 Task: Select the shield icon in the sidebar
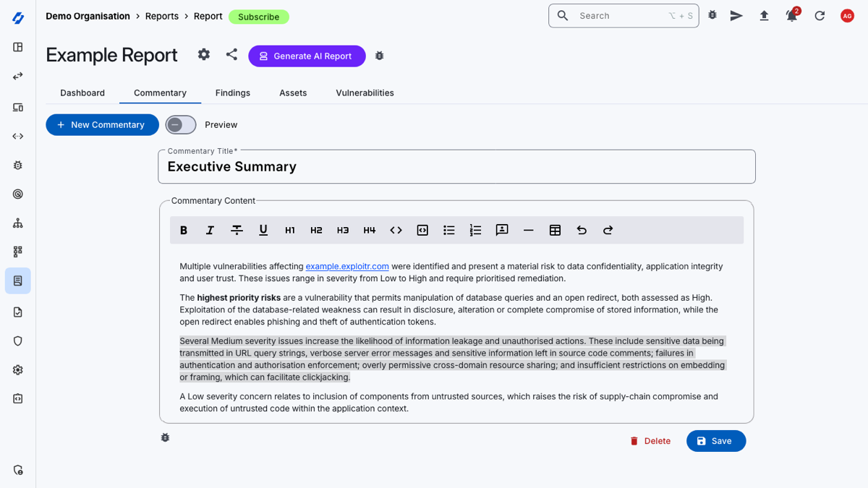[x=17, y=341]
